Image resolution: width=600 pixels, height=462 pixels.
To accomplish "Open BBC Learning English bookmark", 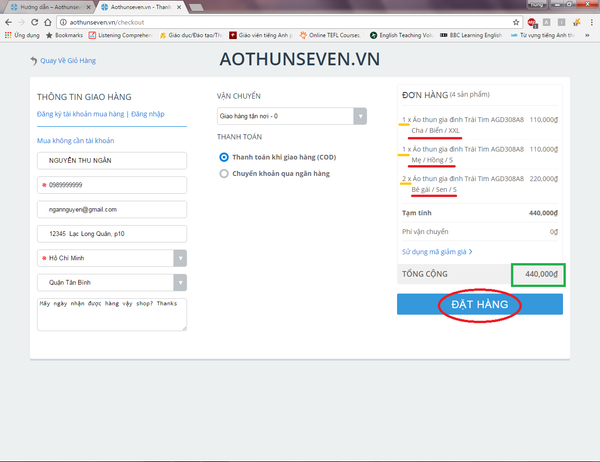I will [x=471, y=35].
